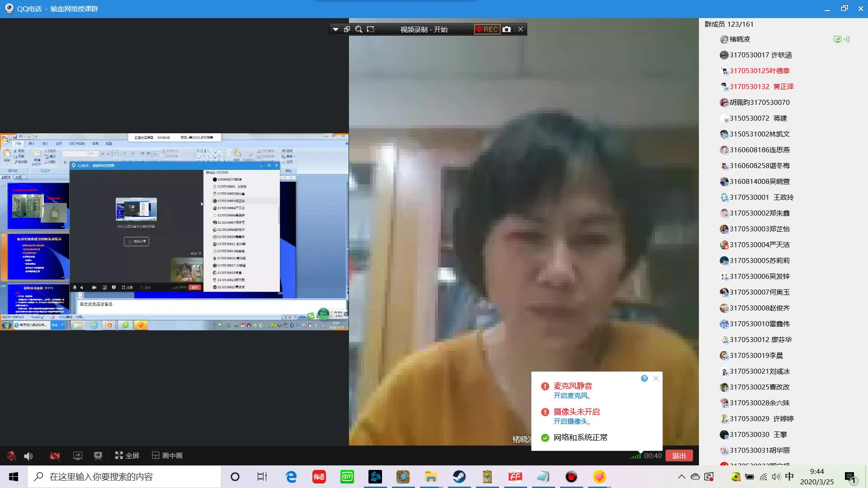Open Hearthstone taskbar icon

pyautogui.click(x=403, y=477)
